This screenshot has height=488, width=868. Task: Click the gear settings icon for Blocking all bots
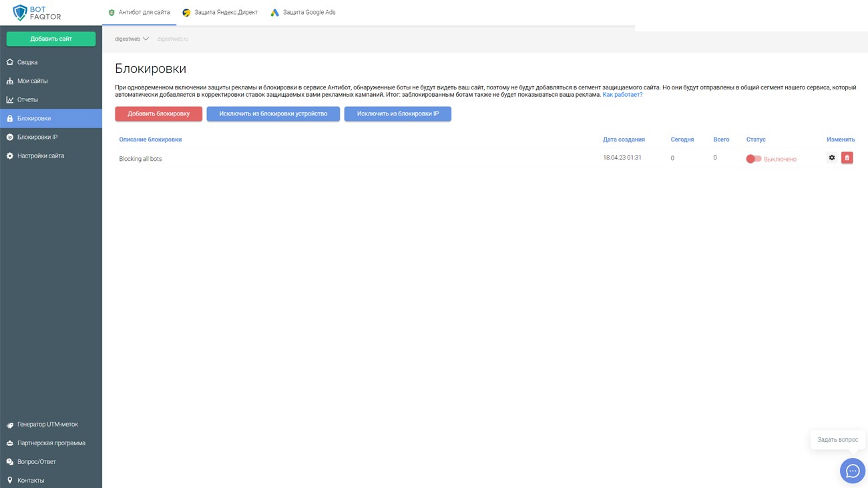(831, 158)
